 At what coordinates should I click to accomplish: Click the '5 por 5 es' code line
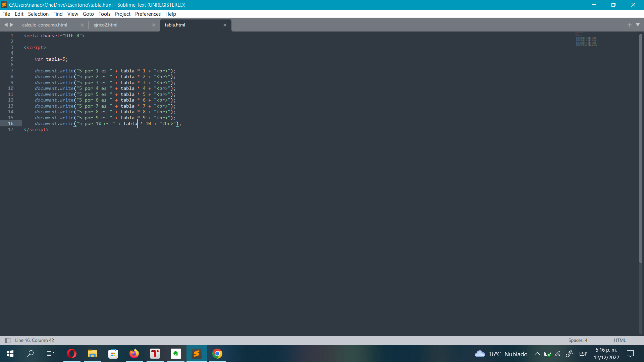(x=105, y=94)
